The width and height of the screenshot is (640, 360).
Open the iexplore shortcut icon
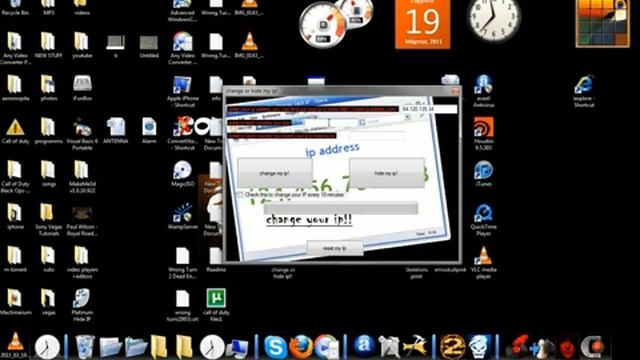584,91
